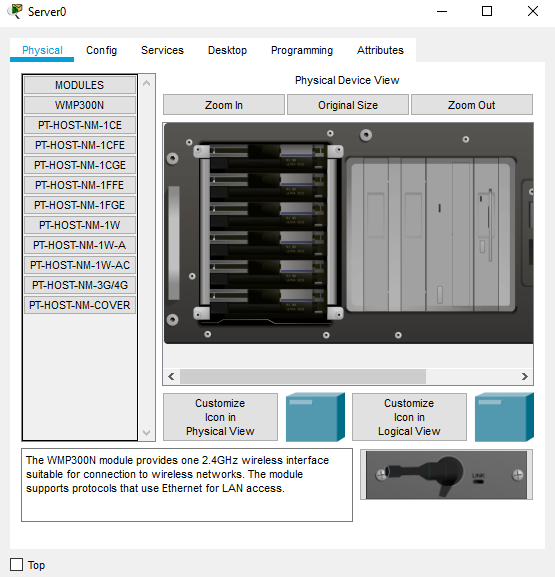Click the physical view server icon

click(315, 417)
